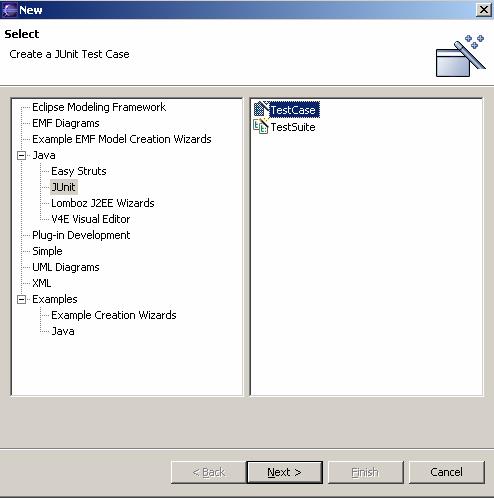The image size is (494, 498).
Task: Select the EMF Diagrams category
Action: [66, 123]
